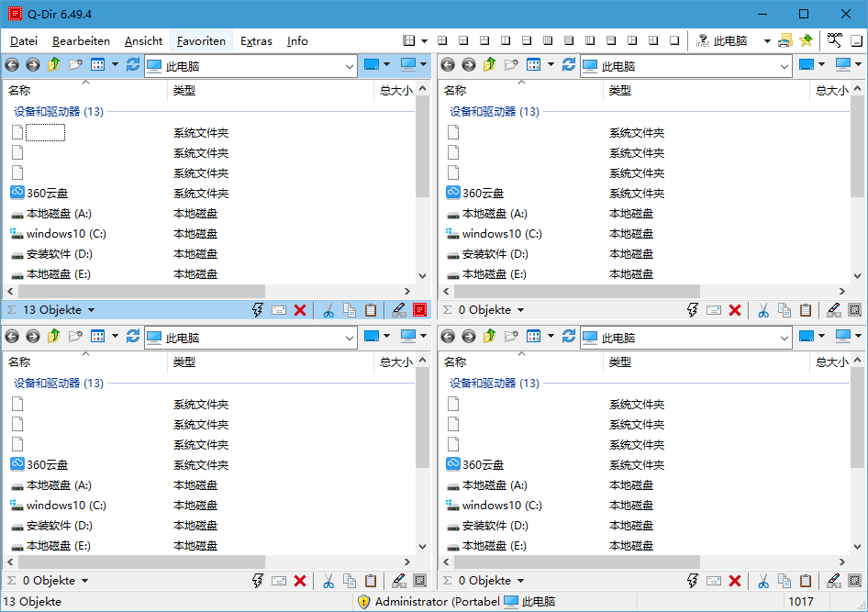
Task: Go up one folder level
Action: (x=51, y=64)
